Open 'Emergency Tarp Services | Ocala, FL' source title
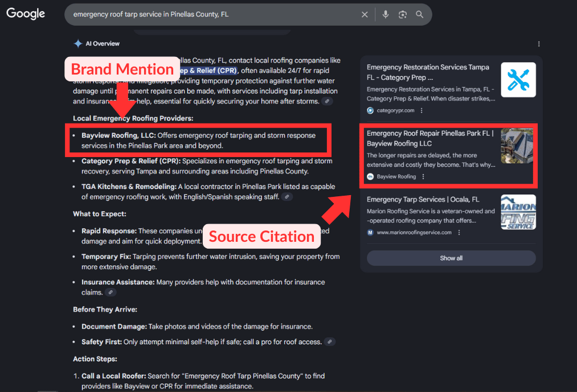The width and height of the screenshot is (577, 392). pyautogui.click(x=423, y=199)
